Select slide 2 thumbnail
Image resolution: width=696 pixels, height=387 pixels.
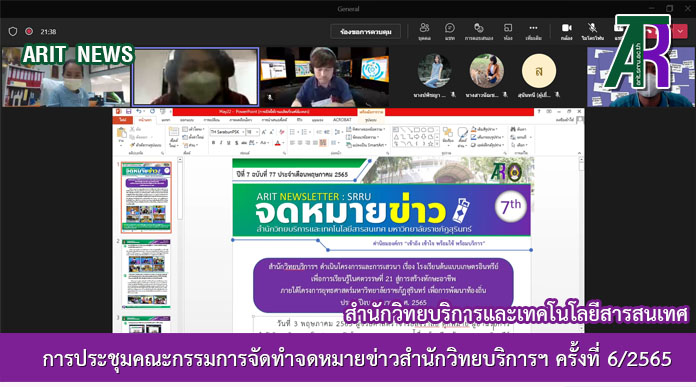click(x=146, y=273)
